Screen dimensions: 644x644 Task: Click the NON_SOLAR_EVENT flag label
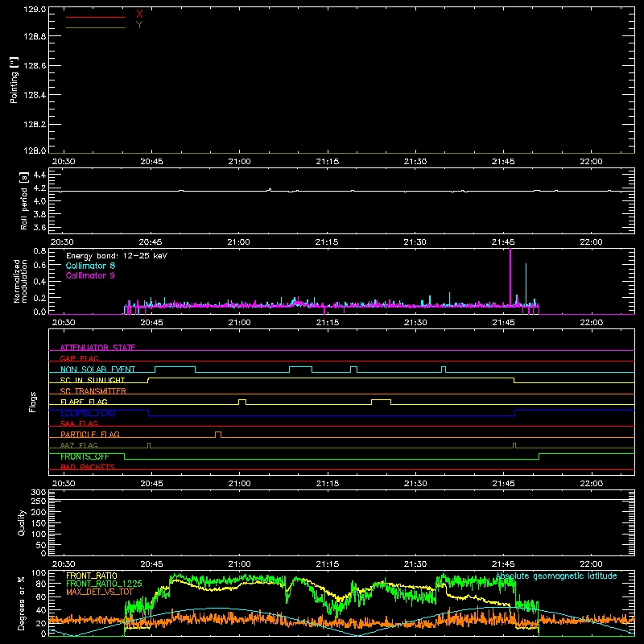click(x=97, y=369)
